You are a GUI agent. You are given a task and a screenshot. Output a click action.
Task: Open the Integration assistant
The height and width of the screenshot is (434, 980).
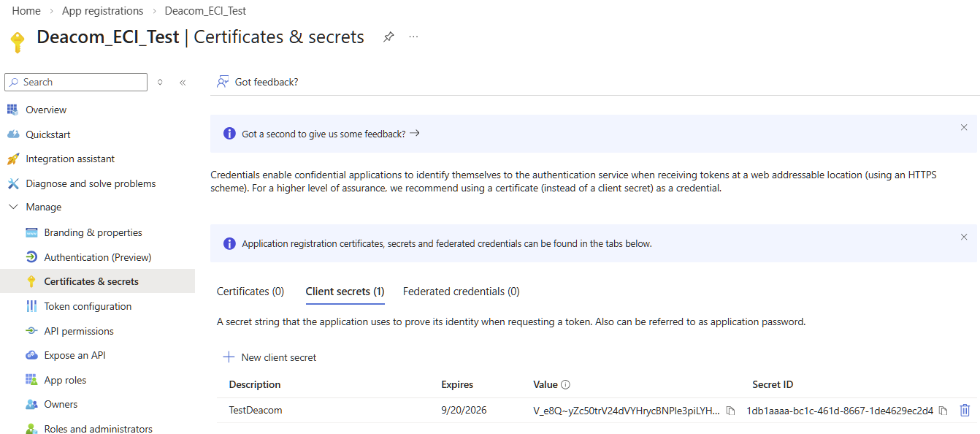coord(70,159)
